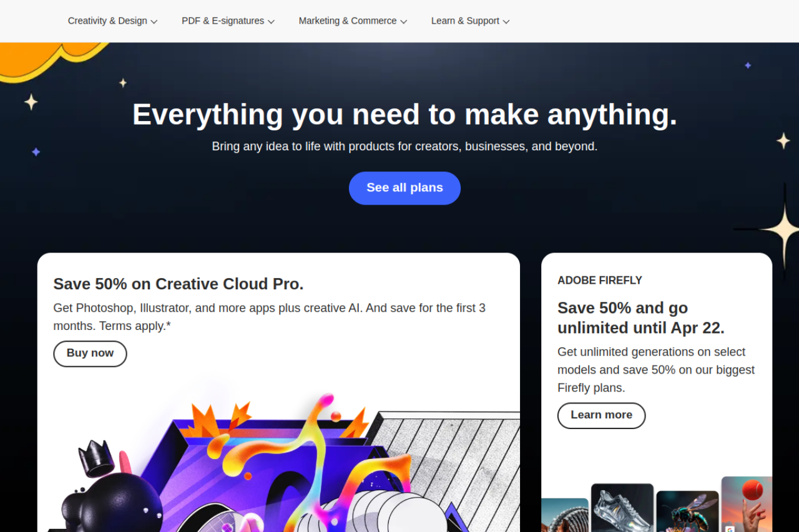Open the PDF & E-signatures menu

(228, 21)
